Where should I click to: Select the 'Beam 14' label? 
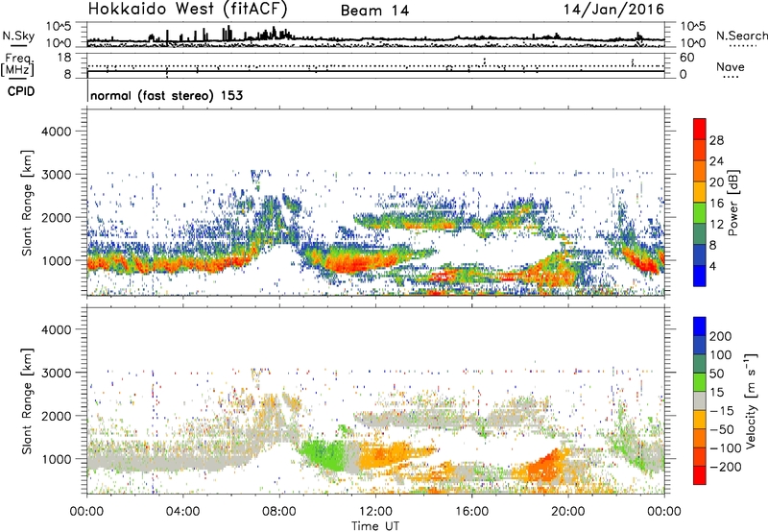374,11
